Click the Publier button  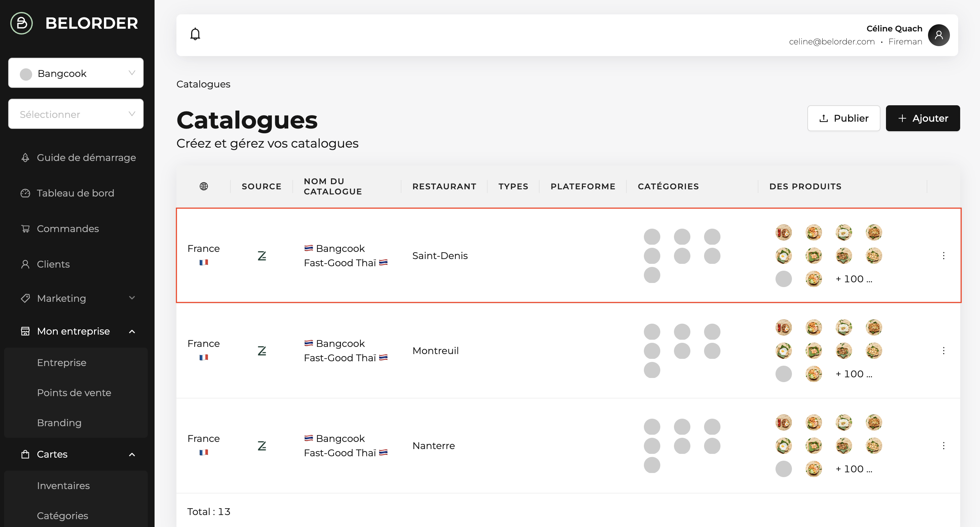click(x=844, y=118)
